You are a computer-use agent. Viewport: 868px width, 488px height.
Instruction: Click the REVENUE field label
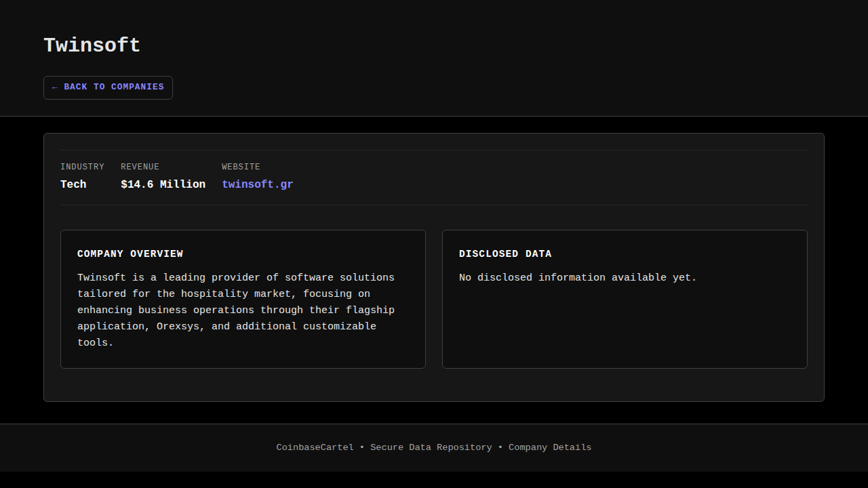[x=140, y=167]
